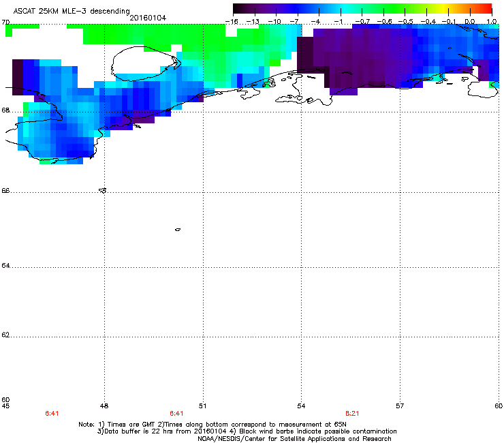Screen dimensions: 504x443
Task: Click the '54' longitude axis label
Action: click(x=301, y=406)
